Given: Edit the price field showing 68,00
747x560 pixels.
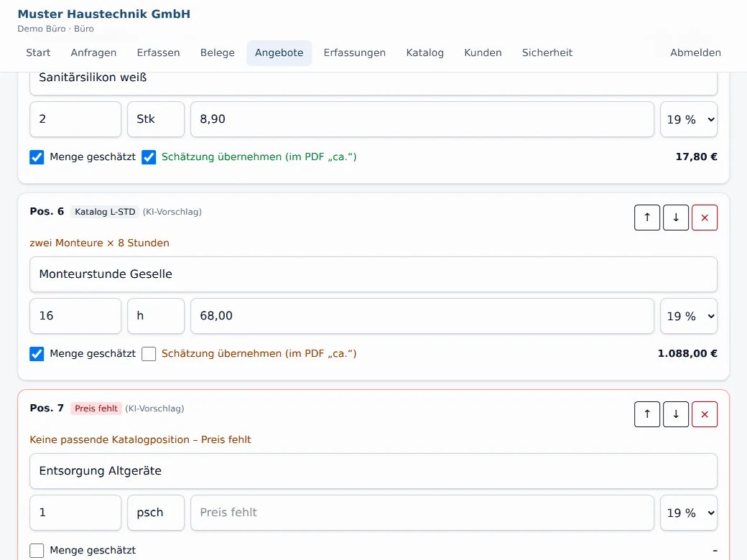Looking at the screenshot, I should point(422,316).
